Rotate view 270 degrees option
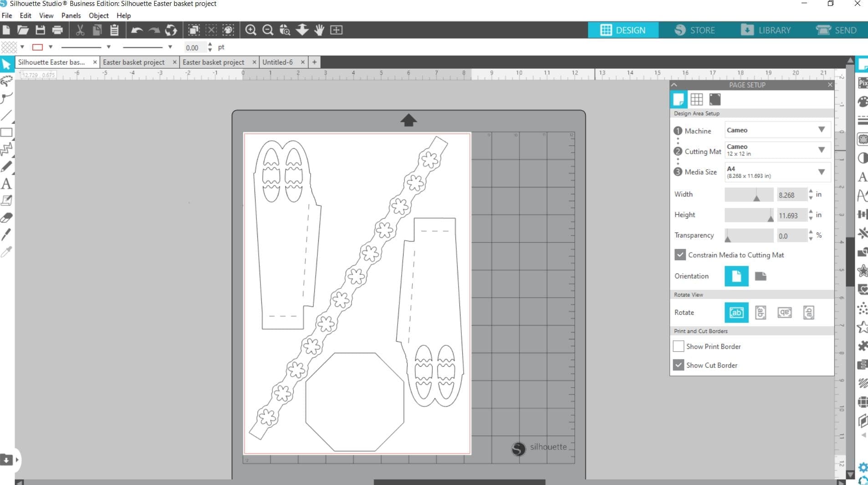Screen dimensions: 868x485 click(809, 313)
